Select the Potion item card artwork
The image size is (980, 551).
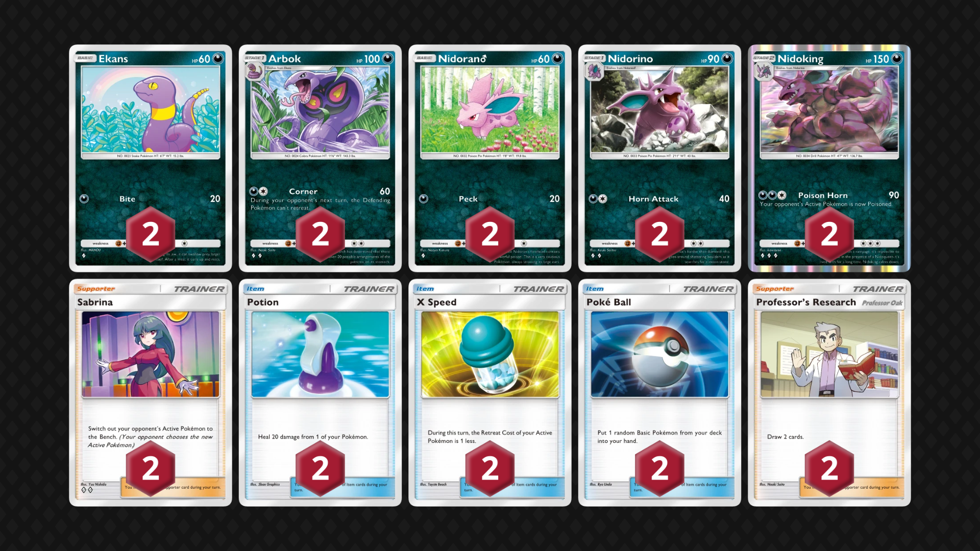[320, 354]
